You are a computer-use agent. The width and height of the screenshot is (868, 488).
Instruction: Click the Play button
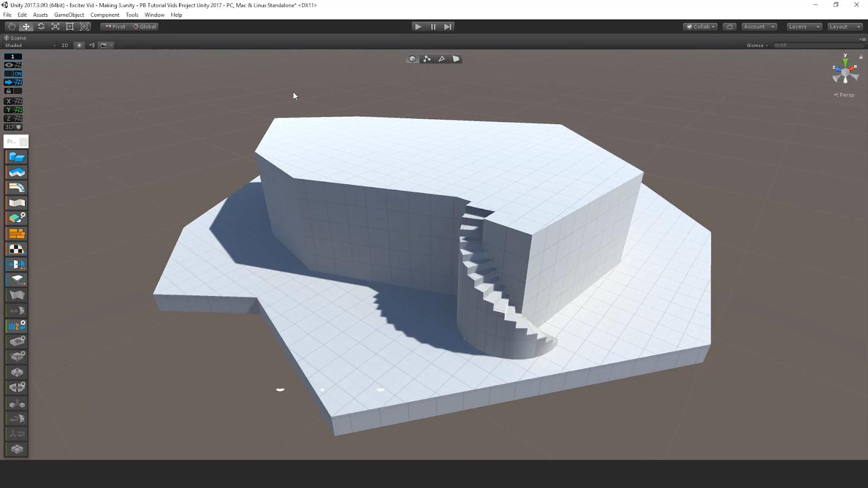point(418,27)
